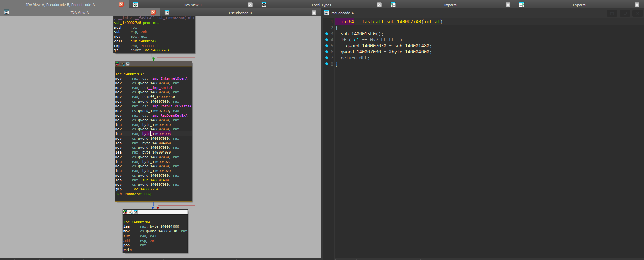Click the IDA View-A tab icon
This screenshot has height=260, width=644.
point(6,12)
